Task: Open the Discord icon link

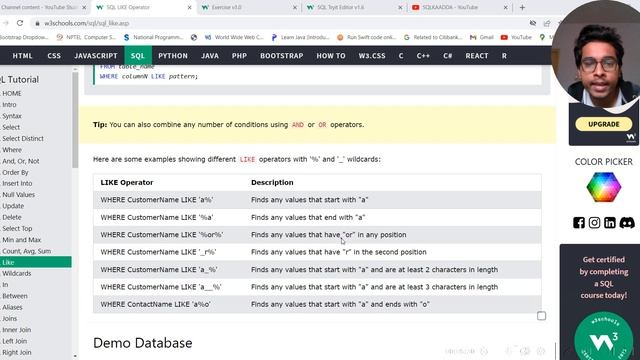Action: pyautogui.click(x=627, y=222)
